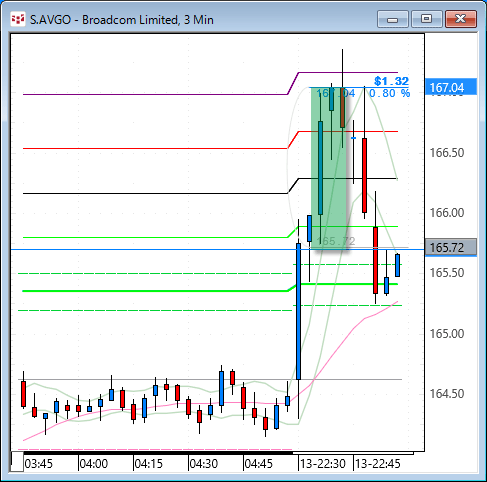The height and width of the screenshot is (482, 487).
Task: Click the 13-22:30 time axis label
Action: pyautogui.click(x=323, y=464)
